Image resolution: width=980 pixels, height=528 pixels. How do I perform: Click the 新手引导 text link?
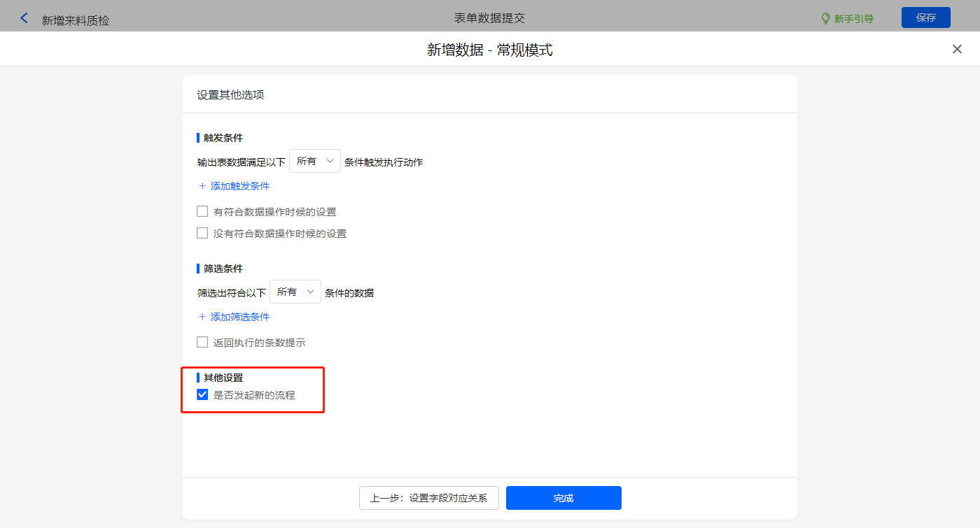pyautogui.click(x=853, y=19)
